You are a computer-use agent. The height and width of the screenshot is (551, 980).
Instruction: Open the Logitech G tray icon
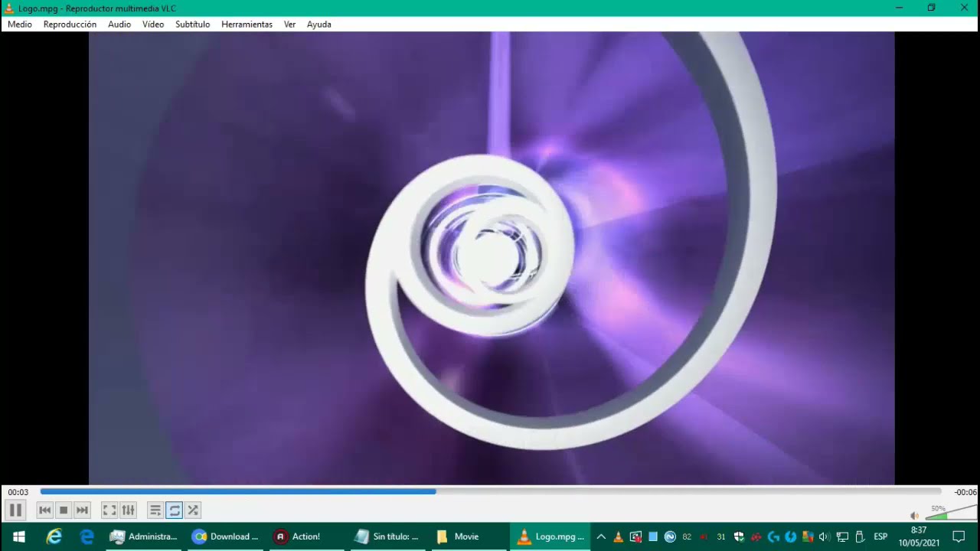tap(773, 536)
